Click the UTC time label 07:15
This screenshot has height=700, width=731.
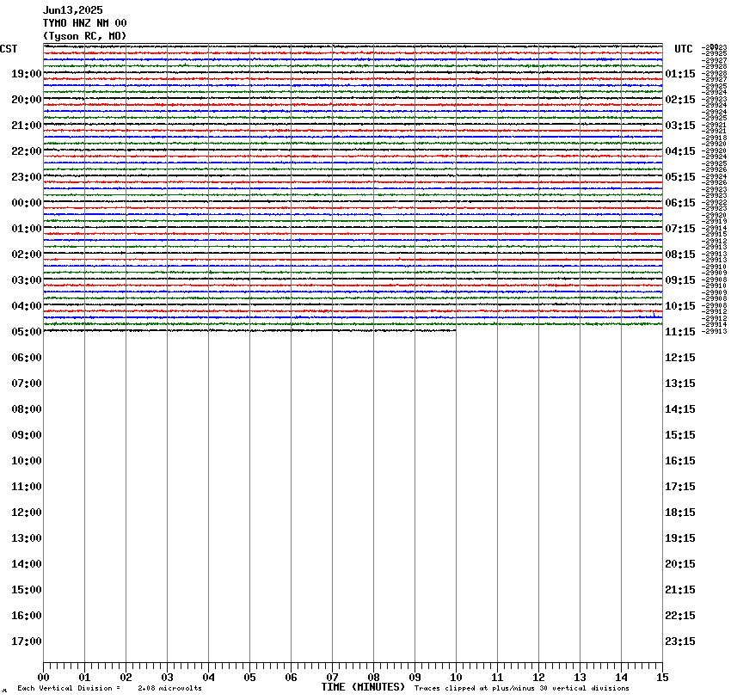click(x=680, y=229)
